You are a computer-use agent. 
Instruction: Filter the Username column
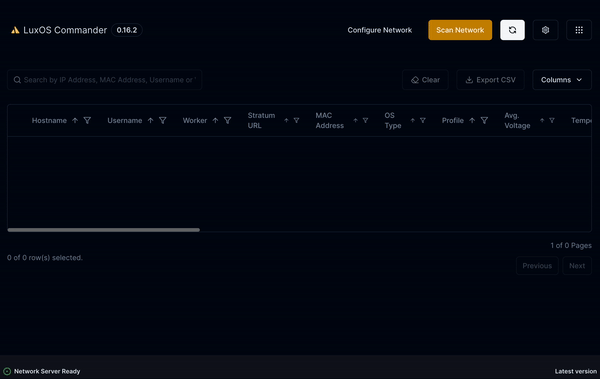click(163, 120)
